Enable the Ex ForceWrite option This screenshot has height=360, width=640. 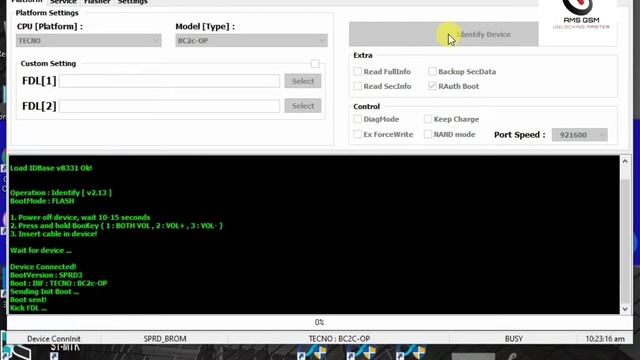click(358, 134)
